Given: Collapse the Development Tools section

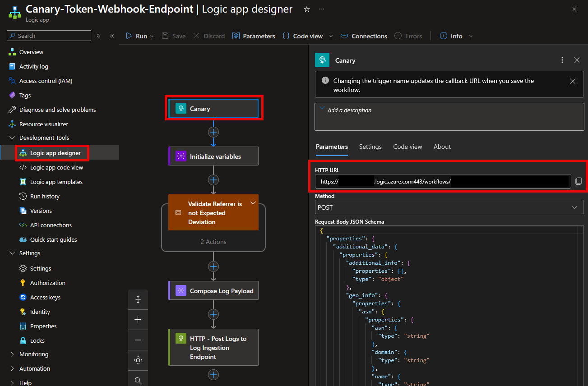Looking at the screenshot, I should tap(12, 138).
